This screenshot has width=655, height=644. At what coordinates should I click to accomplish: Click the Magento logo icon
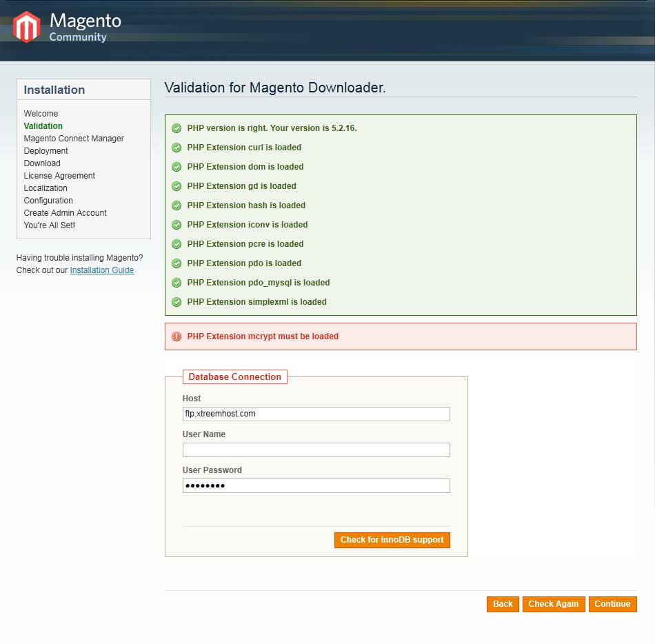click(x=27, y=27)
